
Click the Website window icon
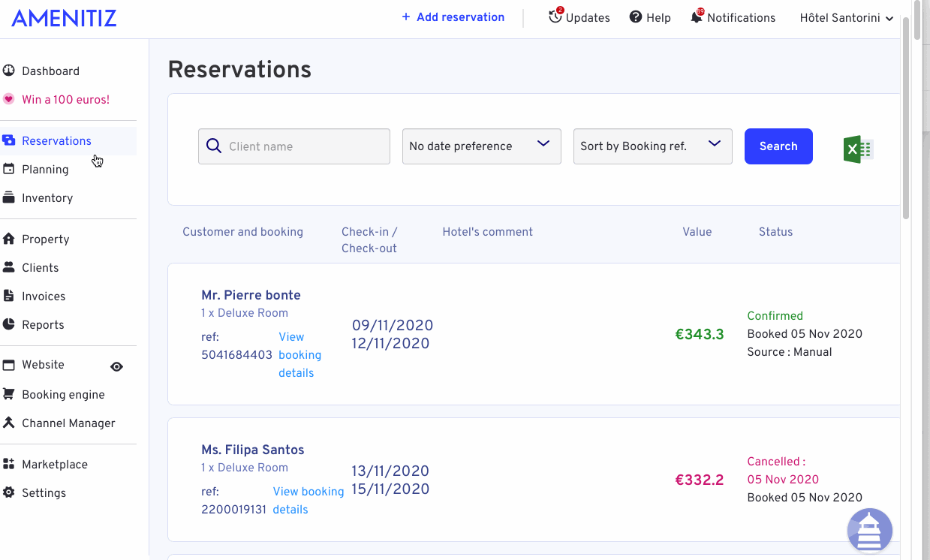tap(9, 365)
